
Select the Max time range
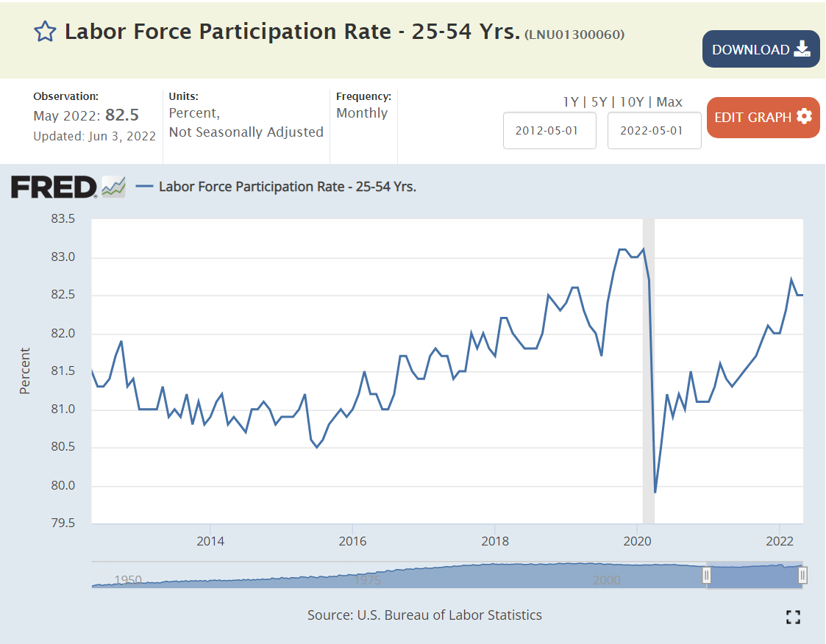(x=669, y=102)
